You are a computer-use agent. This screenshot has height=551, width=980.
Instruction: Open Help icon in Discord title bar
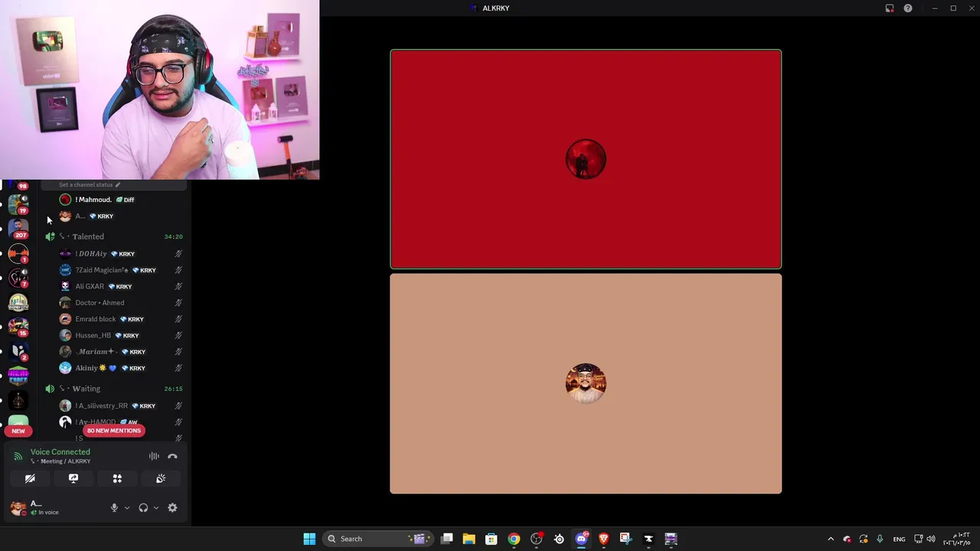click(x=908, y=8)
